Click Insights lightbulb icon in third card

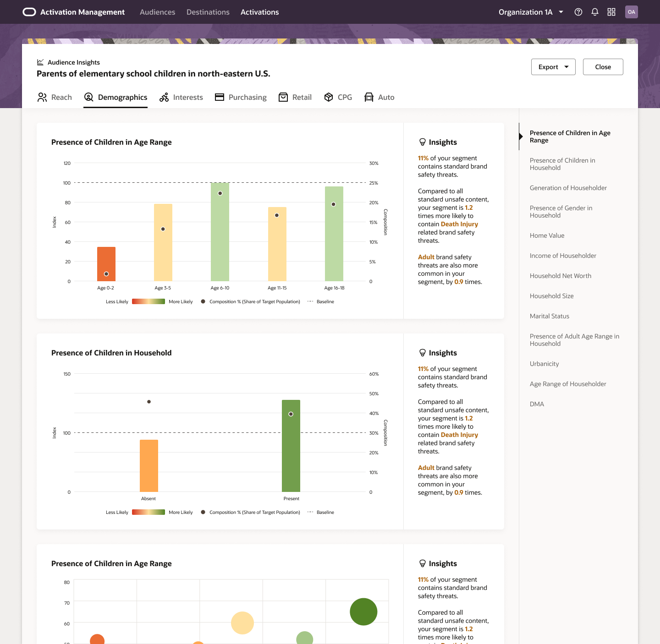[x=423, y=563]
